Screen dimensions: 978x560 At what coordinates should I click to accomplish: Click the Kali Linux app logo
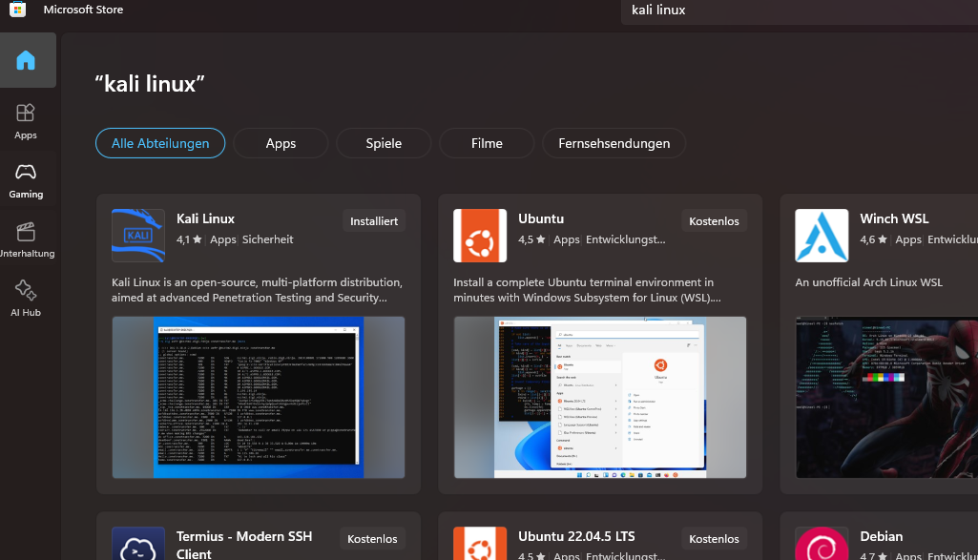(138, 236)
